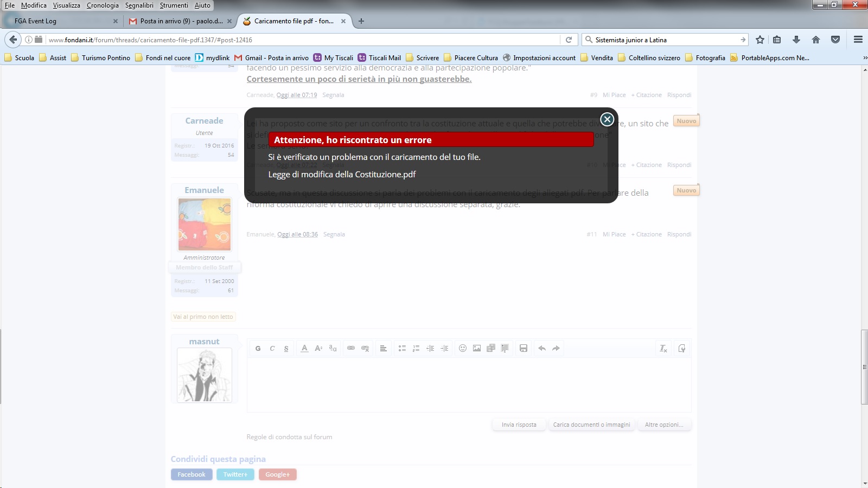This screenshot has width=868, height=488.
Task: Click the outdent icon in the editor
Action: click(x=430, y=349)
